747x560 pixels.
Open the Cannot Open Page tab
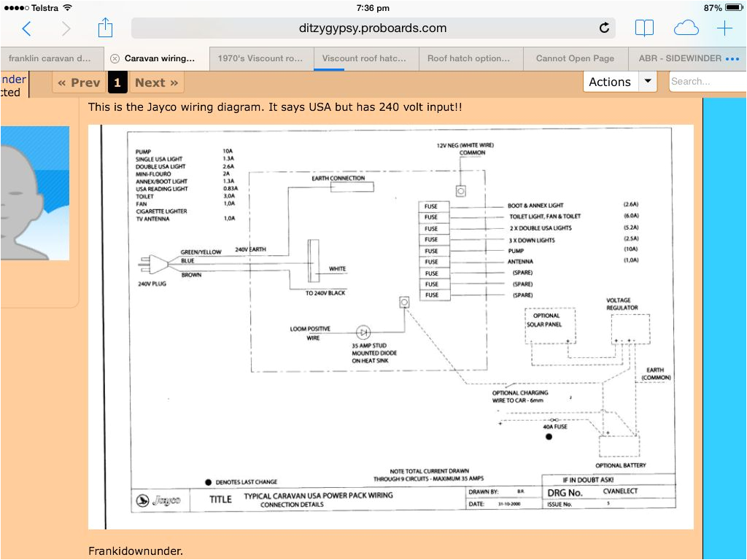click(x=576, y=58)
